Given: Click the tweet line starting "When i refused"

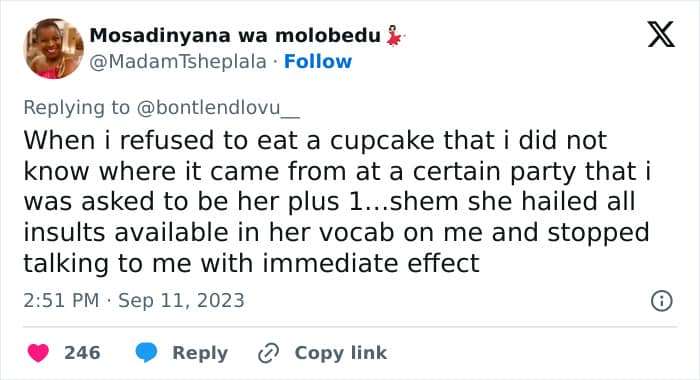Looking at the screenshot, I should tap(315, 140).
